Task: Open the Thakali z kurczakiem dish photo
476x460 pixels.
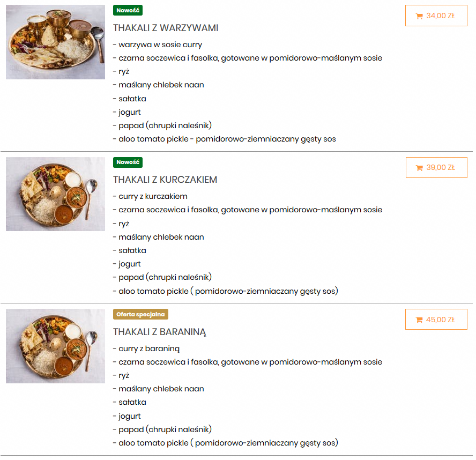Action: click(55, 194)
